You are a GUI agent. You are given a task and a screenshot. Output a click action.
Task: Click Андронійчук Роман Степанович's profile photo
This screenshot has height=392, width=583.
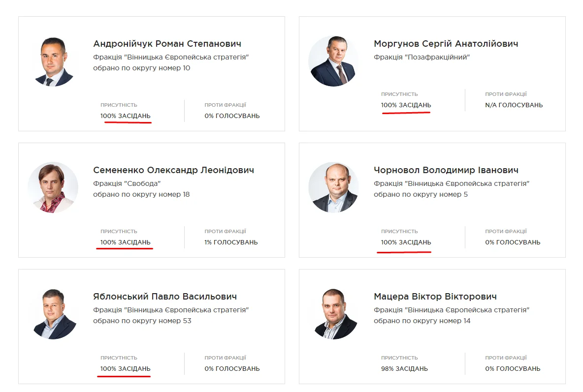point(53,61)
